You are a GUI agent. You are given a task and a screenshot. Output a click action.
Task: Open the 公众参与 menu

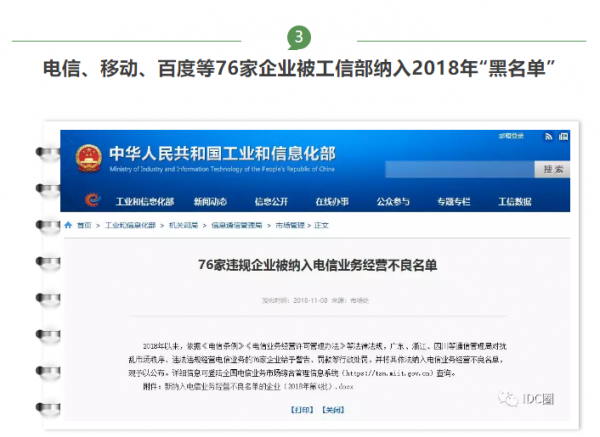click(393, 202)
